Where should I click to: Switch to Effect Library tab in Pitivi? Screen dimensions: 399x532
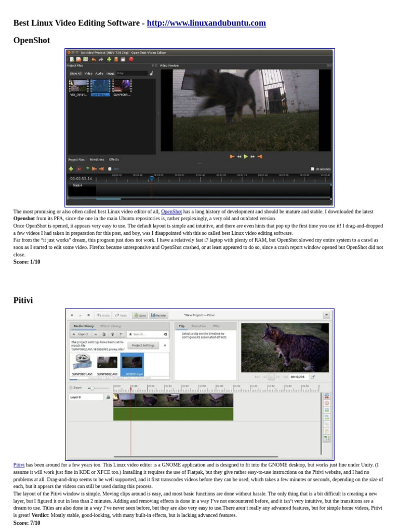click(111, 326)
